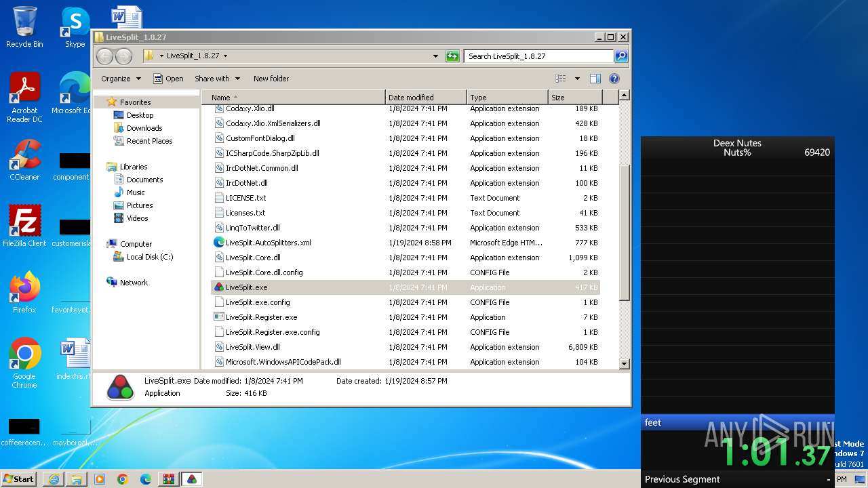Click the forward navigation arrow in Explorer
The image size is (868, 488).
click(x=123, y=56)
